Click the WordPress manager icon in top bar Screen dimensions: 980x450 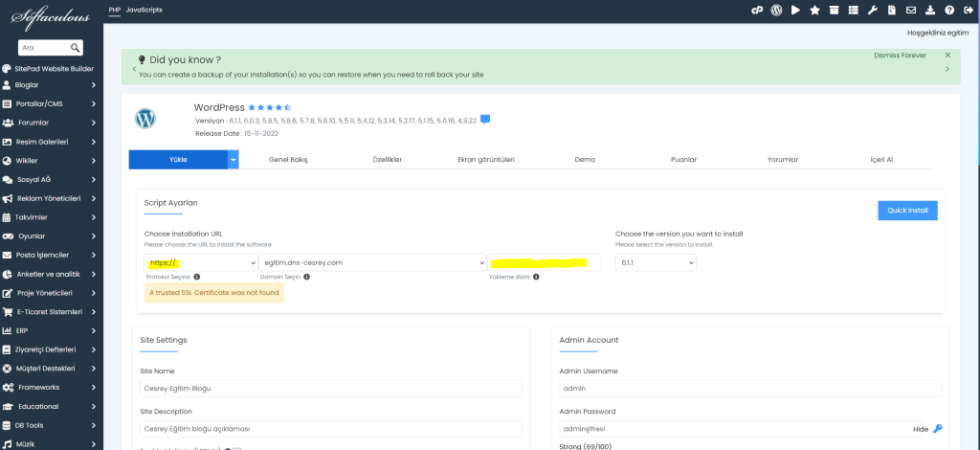click(776, 10)
